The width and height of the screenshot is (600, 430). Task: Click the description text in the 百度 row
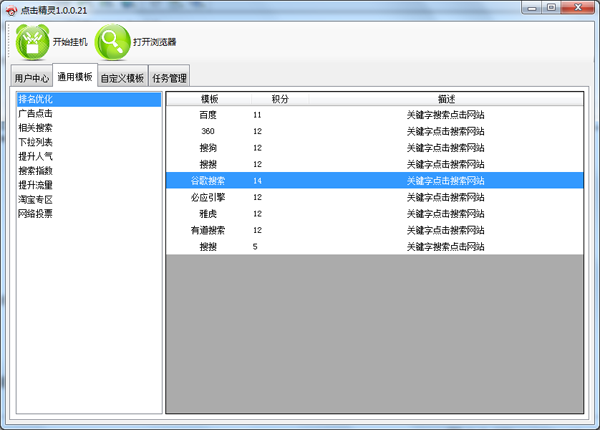click(x=445, y=115)
